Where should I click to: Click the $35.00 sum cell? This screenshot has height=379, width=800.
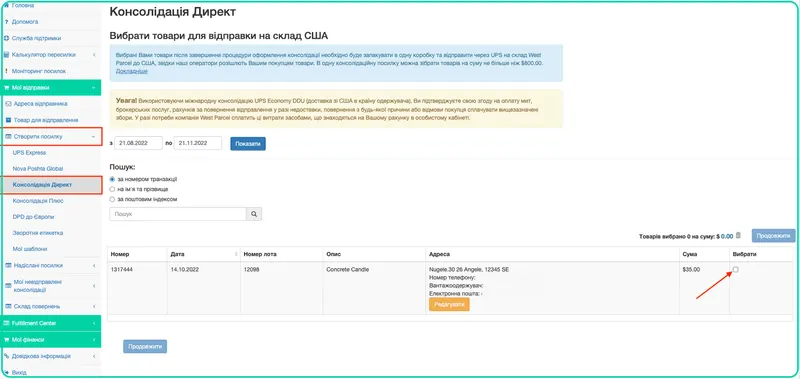691,269
